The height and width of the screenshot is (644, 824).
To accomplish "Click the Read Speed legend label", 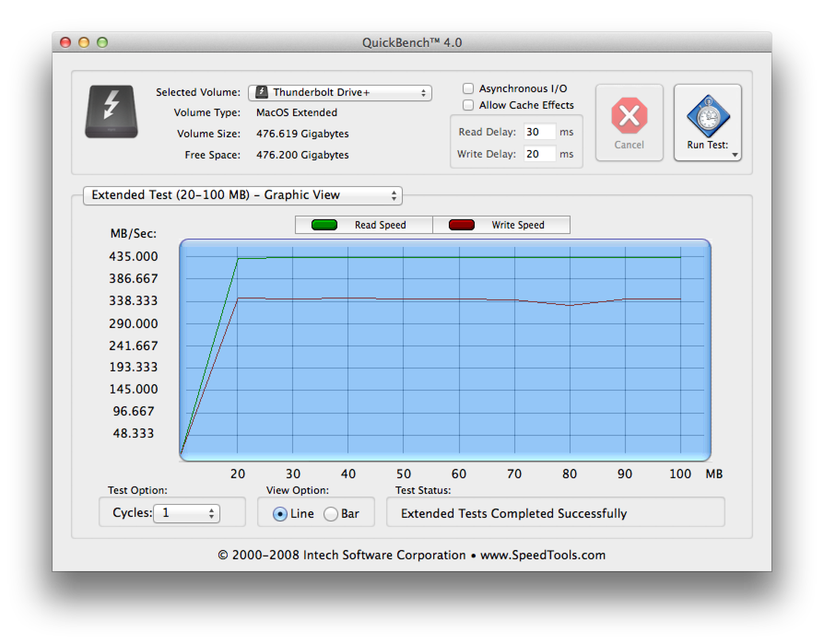I will point(380,225).
